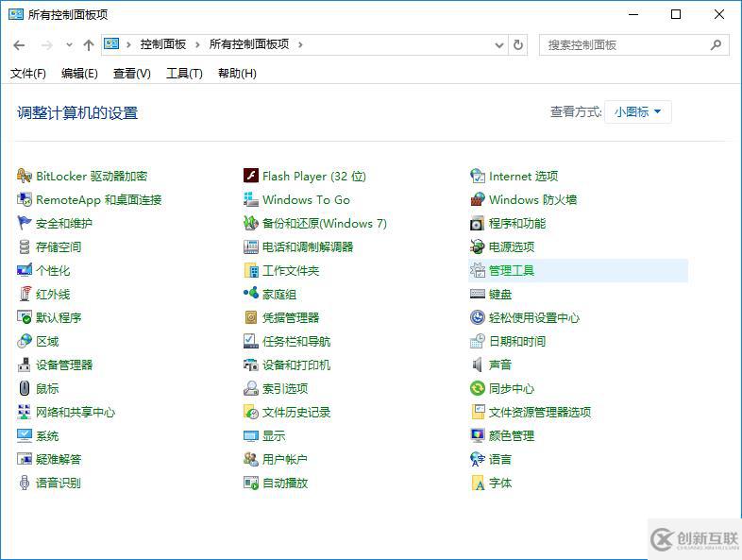This screenshot has height=560, width=742.
Task: Open the 用户帐户 link
Action: coord(285,460)
